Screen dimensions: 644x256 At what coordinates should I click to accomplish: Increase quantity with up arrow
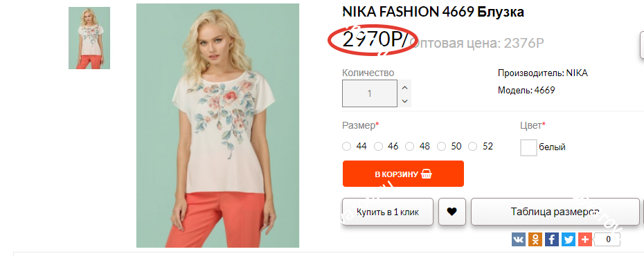point(404,87)
